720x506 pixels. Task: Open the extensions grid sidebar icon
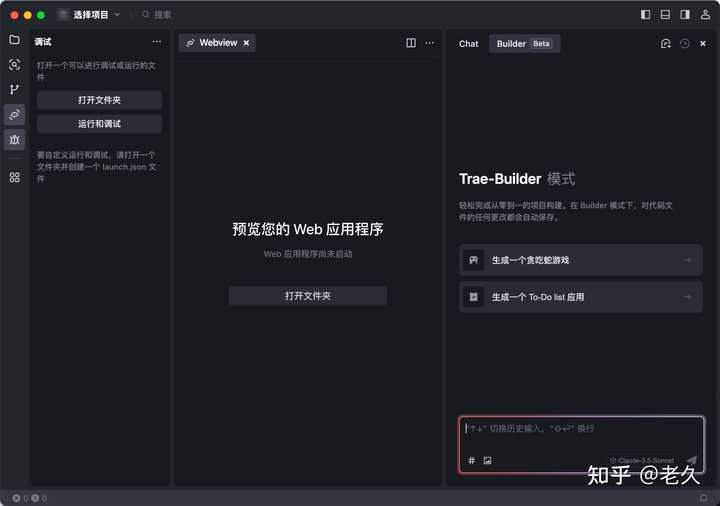coord(15,177)
